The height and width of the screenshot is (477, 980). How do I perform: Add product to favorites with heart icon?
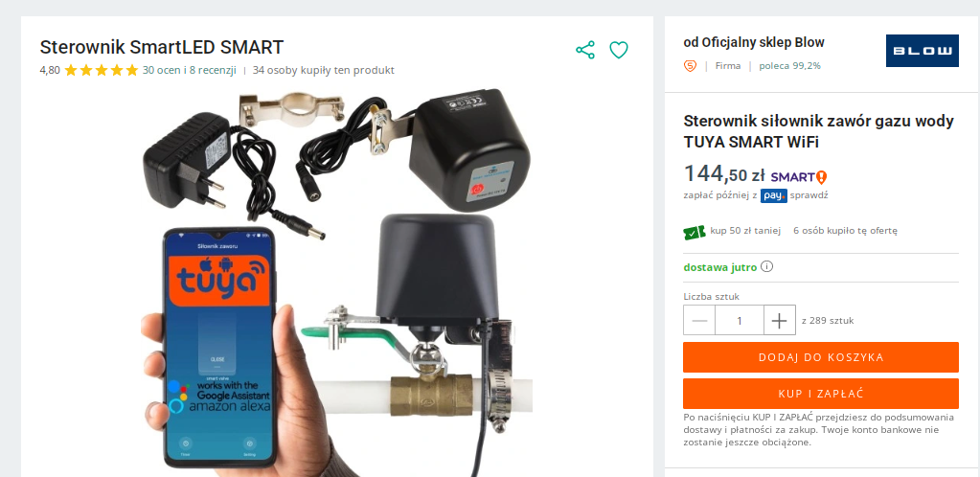pyautogui.click(x=619, y=50)
